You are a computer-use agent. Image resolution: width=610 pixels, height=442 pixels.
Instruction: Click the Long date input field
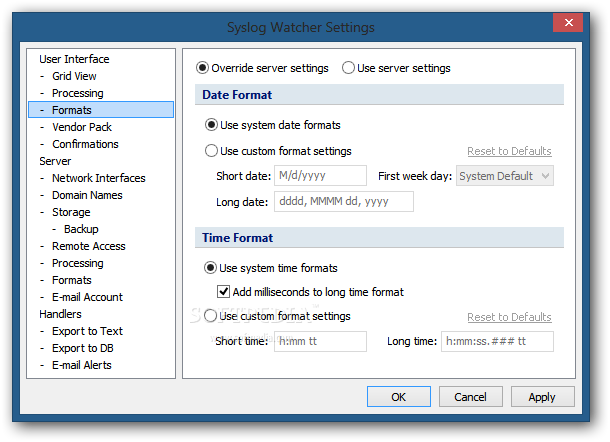click(x=344, y=202)
